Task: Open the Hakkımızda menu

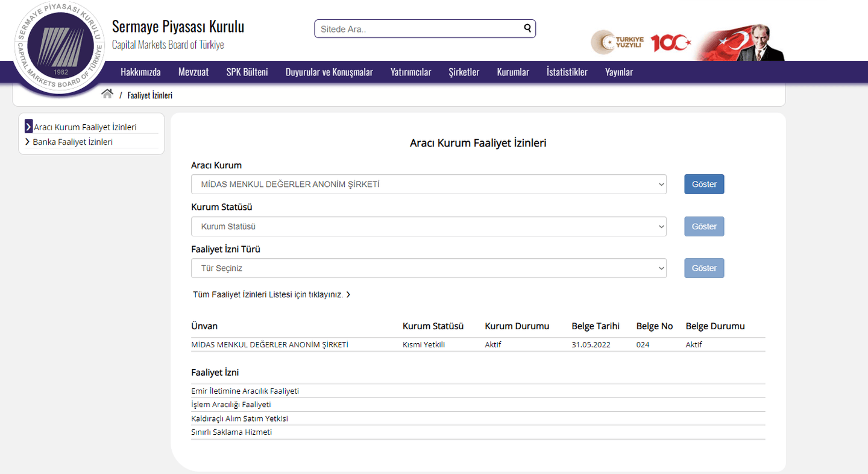Action: point(140,72)
